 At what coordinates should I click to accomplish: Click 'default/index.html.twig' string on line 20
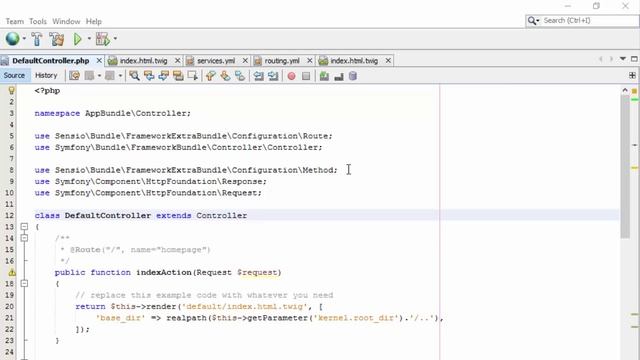click(x=245, y=306)
